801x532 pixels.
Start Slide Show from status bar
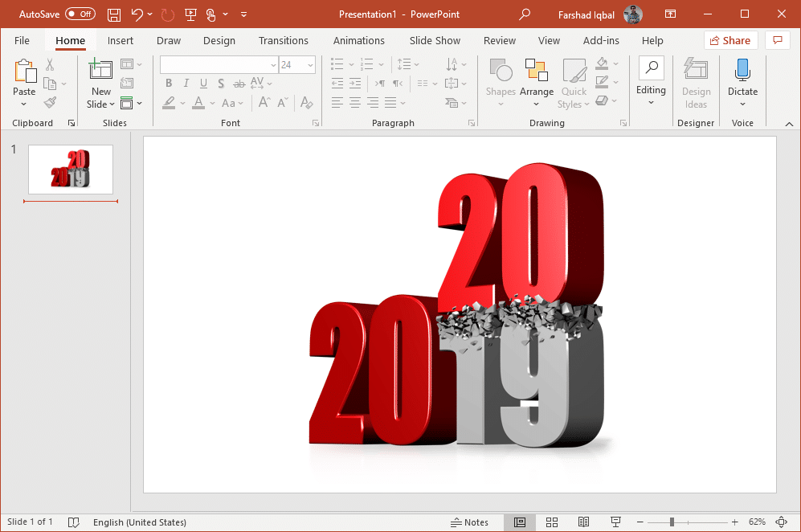(615, 522)
